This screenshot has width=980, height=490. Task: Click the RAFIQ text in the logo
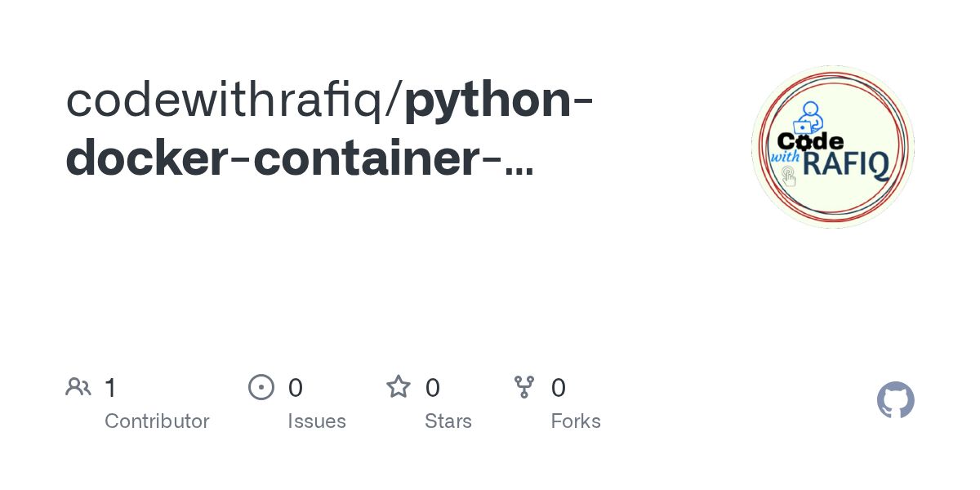pos(846,165)
